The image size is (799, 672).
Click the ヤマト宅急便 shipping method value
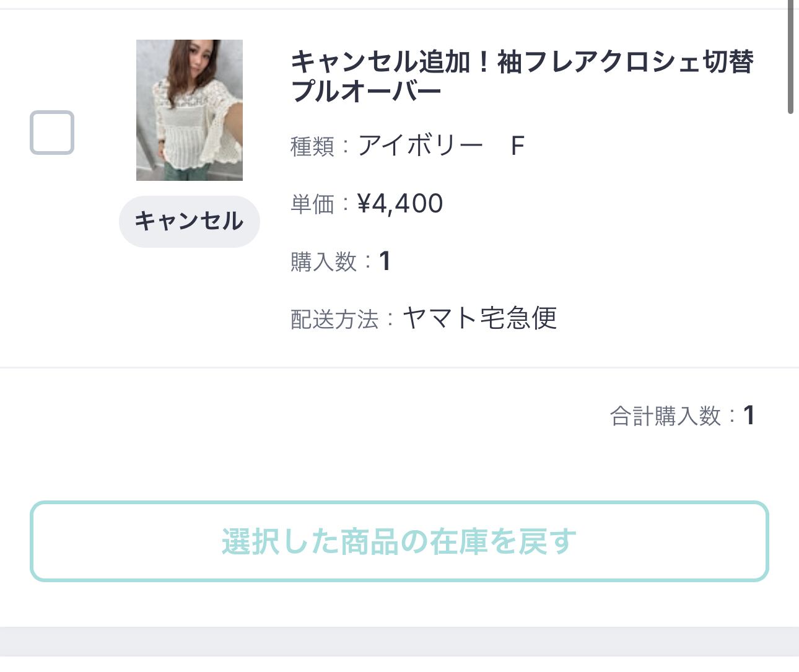point(480,318)
